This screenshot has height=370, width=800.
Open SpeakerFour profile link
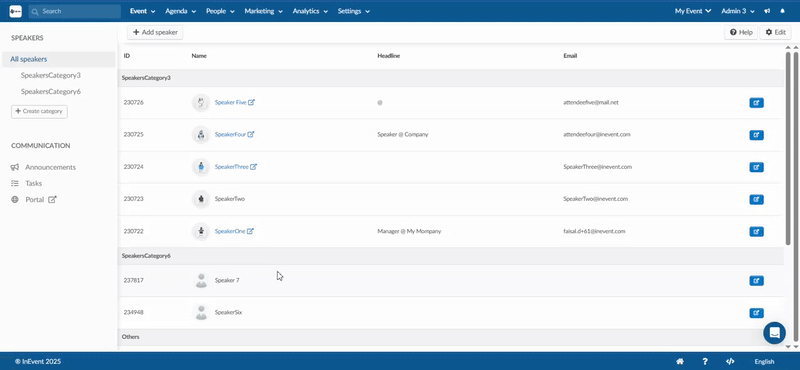[230, 135]
